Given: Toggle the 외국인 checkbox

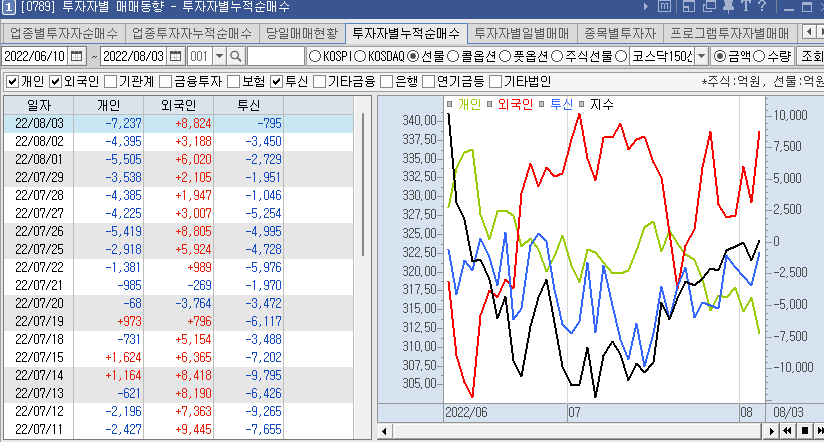Looking at the screenshot, I should coord(56,81).
